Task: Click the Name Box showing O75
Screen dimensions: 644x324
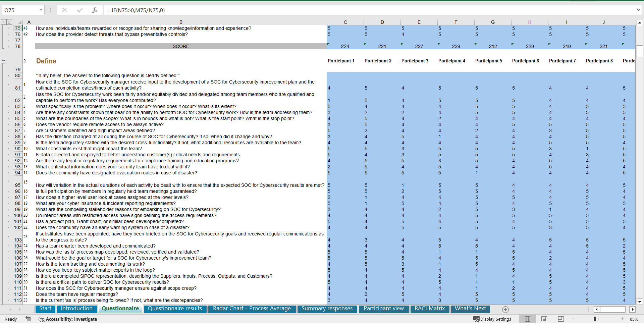Action: coord(20,10)
